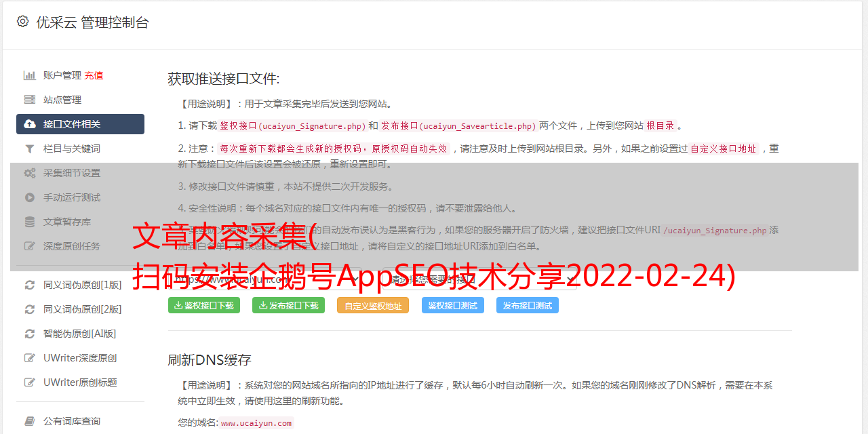This screenshot has width=868, height=434.
Task: Click the refresh icon for 同义词伪原创[1版]
Action: coord(30,285)
